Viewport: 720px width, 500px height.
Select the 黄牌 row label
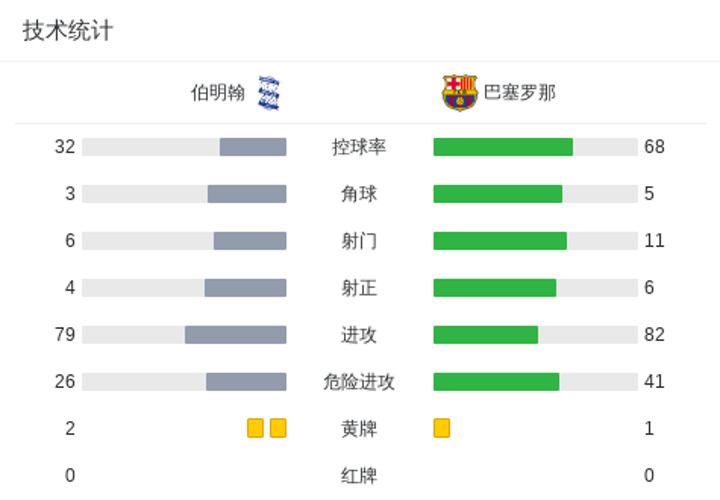pos(359,428)
